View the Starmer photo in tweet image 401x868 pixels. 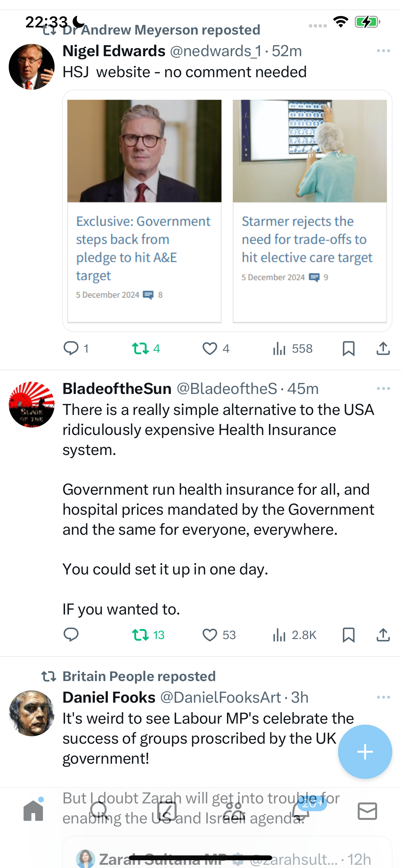[x=144, y=151]
